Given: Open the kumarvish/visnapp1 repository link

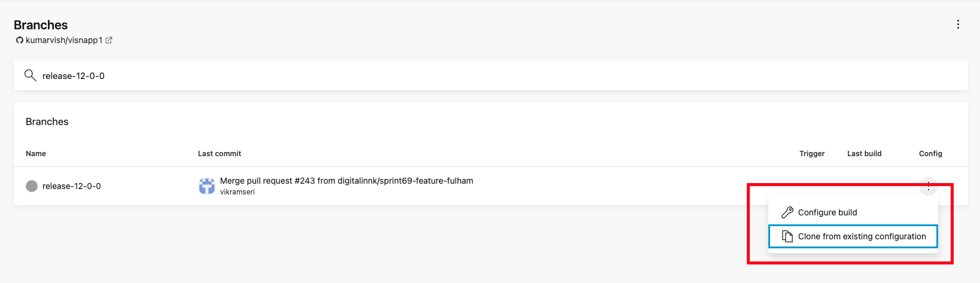Looking at the screenshot, I should coord(64,40).
